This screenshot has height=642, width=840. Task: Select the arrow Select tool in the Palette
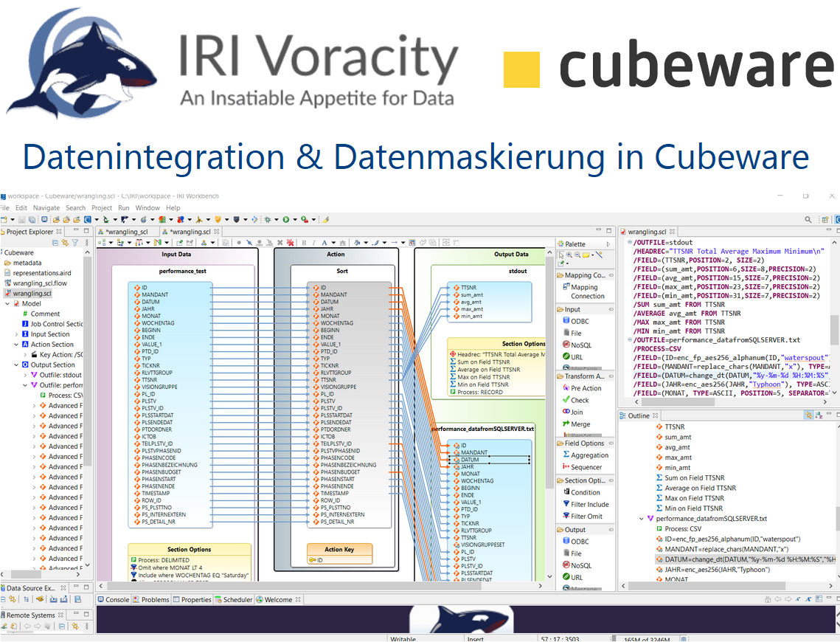click(x=560, y=255)
